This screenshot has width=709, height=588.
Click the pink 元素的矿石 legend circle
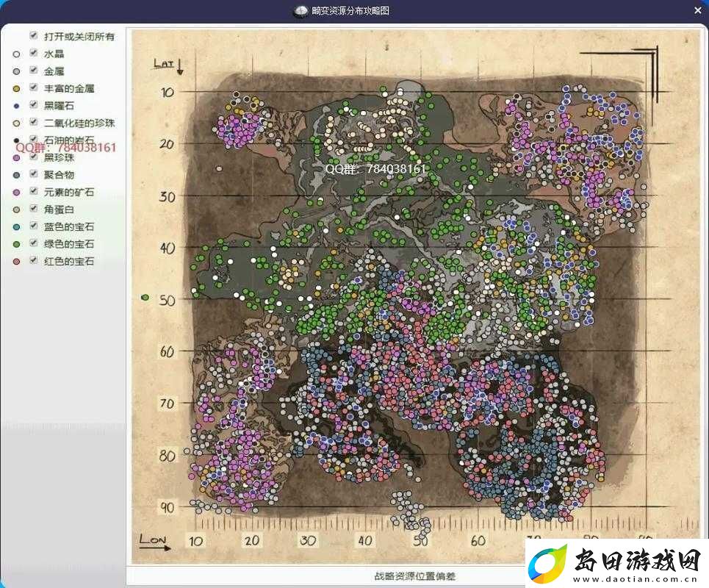point(17,193)
